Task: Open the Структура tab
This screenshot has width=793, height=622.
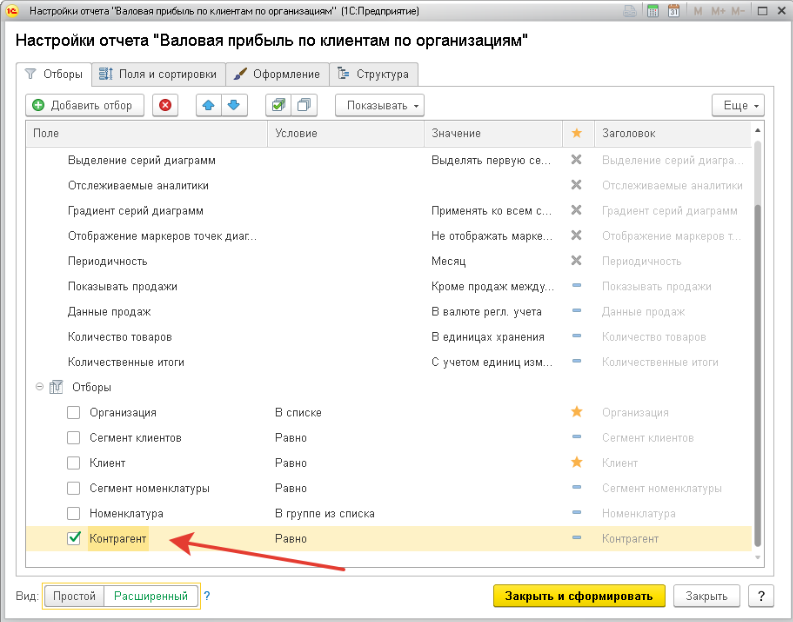Action: [374, 74]
